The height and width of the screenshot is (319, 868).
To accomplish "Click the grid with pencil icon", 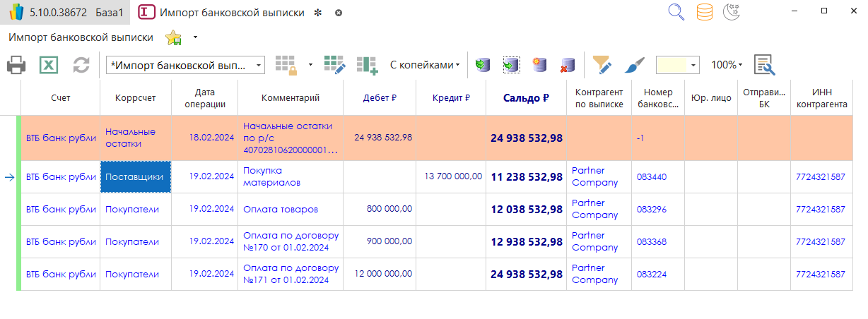I will pyautogui.click(x=334, y=65).
